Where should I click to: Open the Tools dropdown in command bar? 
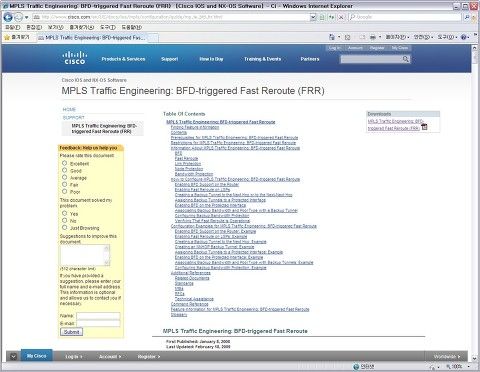click(x=447, y=37)
